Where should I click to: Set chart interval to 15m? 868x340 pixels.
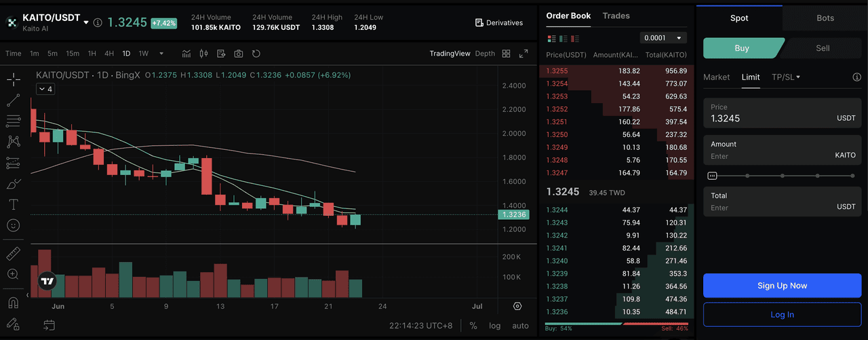(73, 54)
